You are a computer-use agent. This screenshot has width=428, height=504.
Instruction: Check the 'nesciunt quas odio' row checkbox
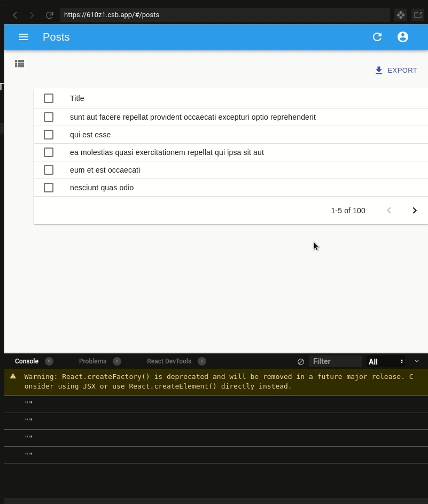click(49, 188)
